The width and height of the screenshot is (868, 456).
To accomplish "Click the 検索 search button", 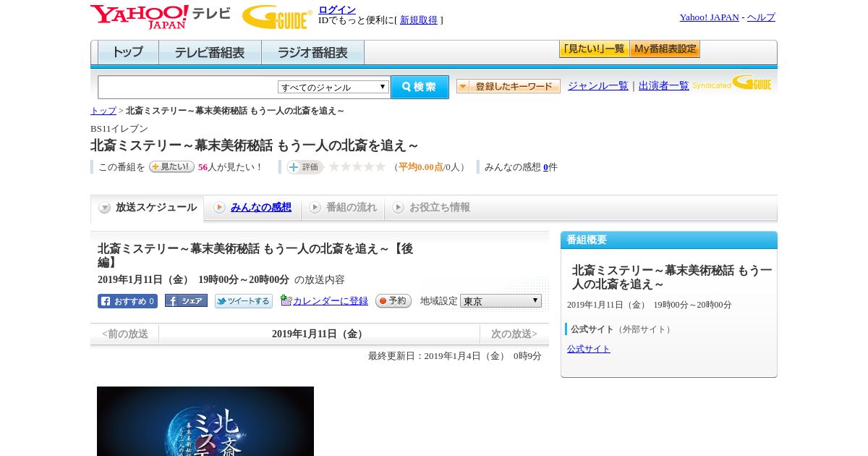I will (x=420, y=87).
